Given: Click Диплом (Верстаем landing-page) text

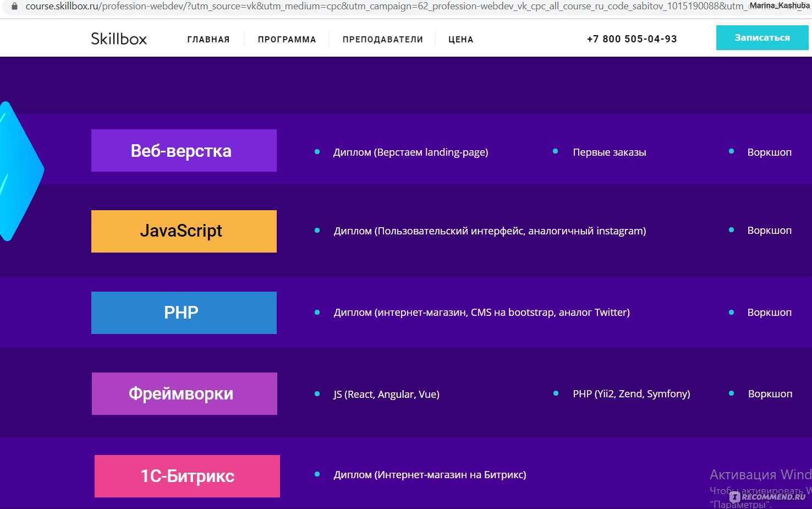Looking at the screenshot, I should tap(410, 152).
